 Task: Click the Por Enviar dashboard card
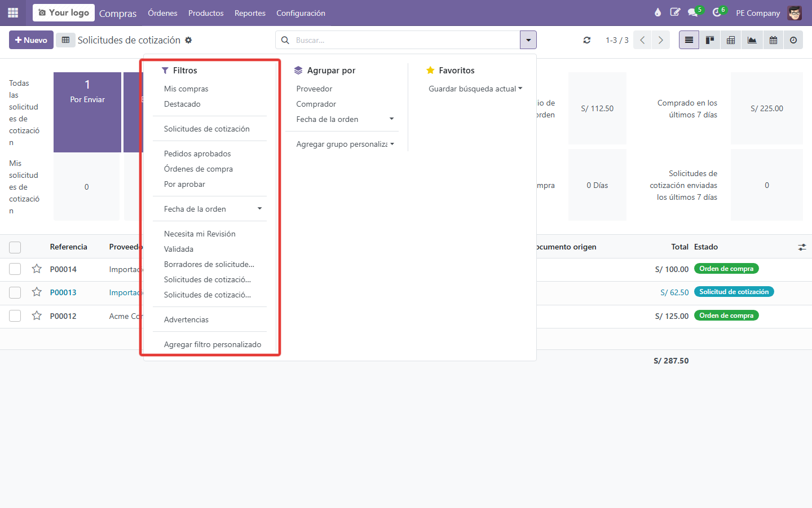point(87,112)
